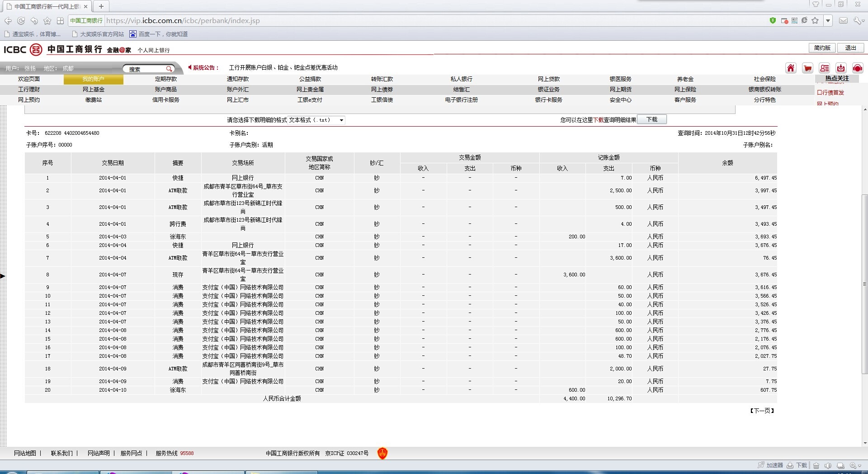
Task: Open the 定期存款 menu item
Action: (166, 79)
